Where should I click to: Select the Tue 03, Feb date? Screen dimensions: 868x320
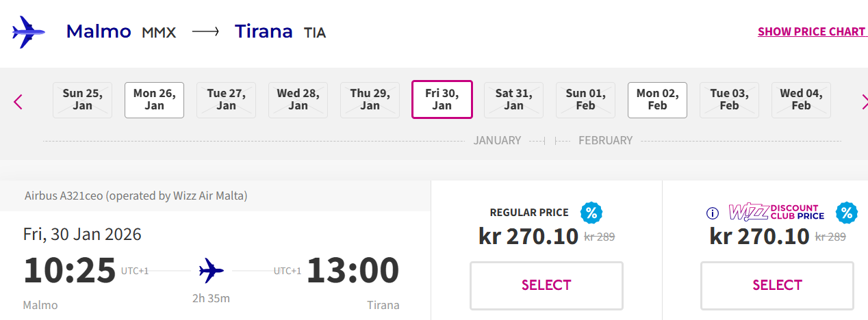[x=729, y=100]
